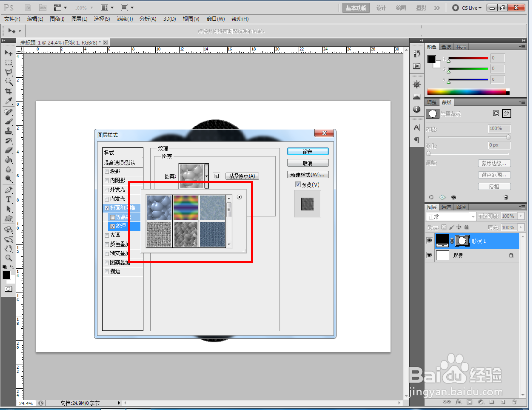
Task: Enable the 内发光 inner glow checkbox
Action: click(107, 199)
